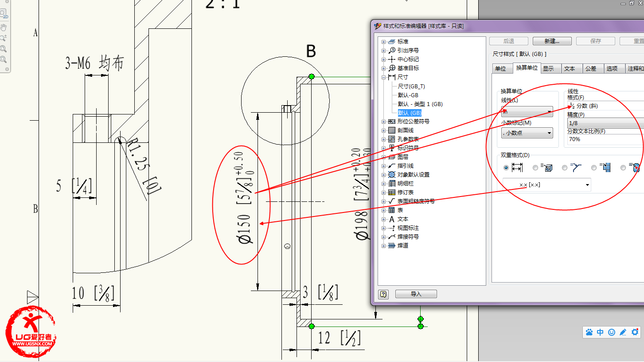Screen dimensions: 644x362
Task: Open the 线性(L) unit dropdown showing in
Action: tap(527, 112)
